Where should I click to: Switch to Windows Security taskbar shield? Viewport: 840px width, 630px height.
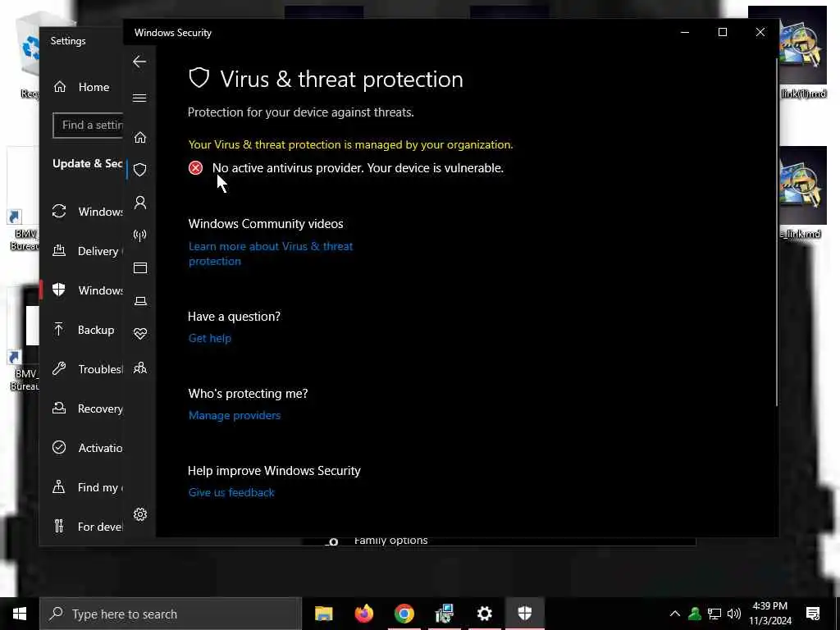524,614
